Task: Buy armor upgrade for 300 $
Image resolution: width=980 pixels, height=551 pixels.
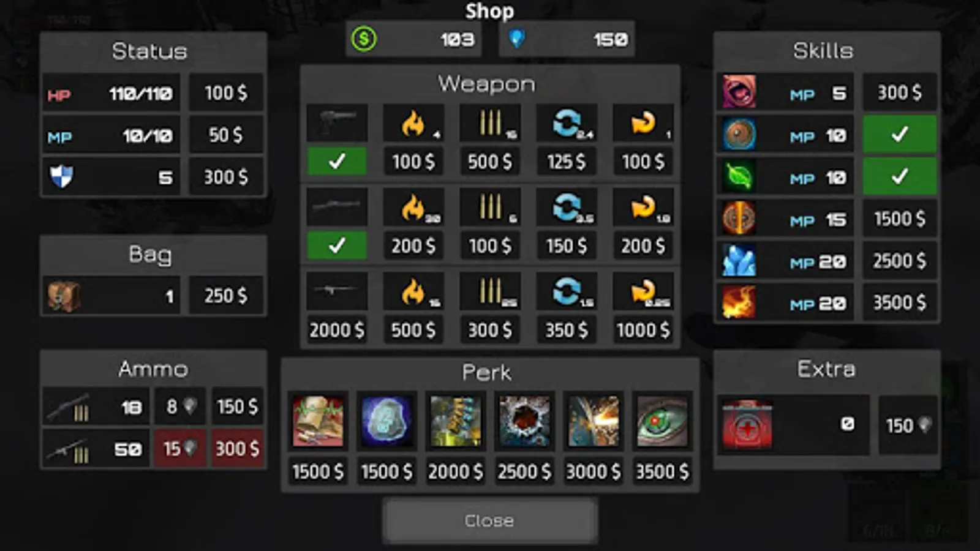Action: tap(226, 177)
